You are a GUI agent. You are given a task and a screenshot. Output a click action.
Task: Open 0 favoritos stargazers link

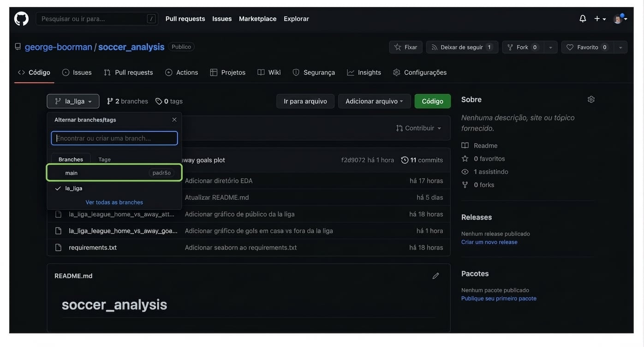[483, 158]
